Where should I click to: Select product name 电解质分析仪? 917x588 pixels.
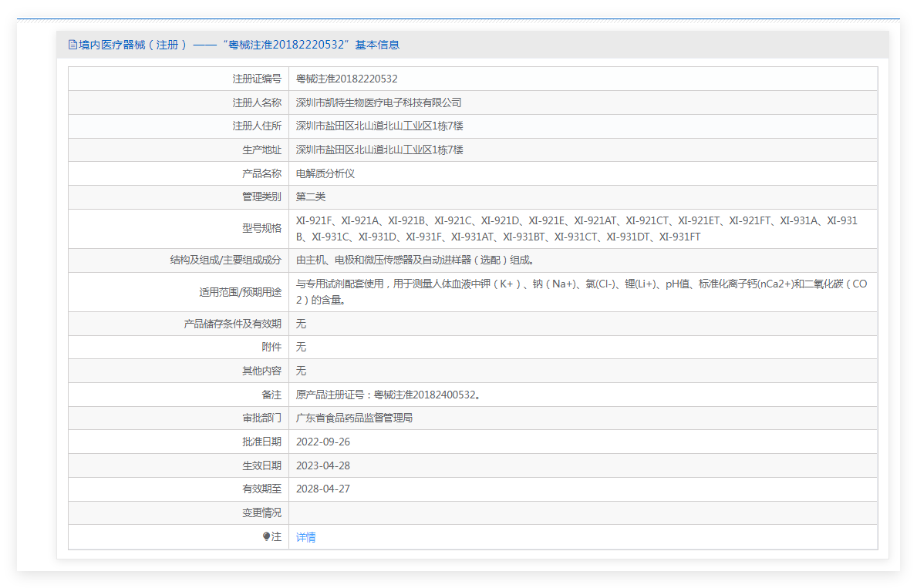(325, 173)
